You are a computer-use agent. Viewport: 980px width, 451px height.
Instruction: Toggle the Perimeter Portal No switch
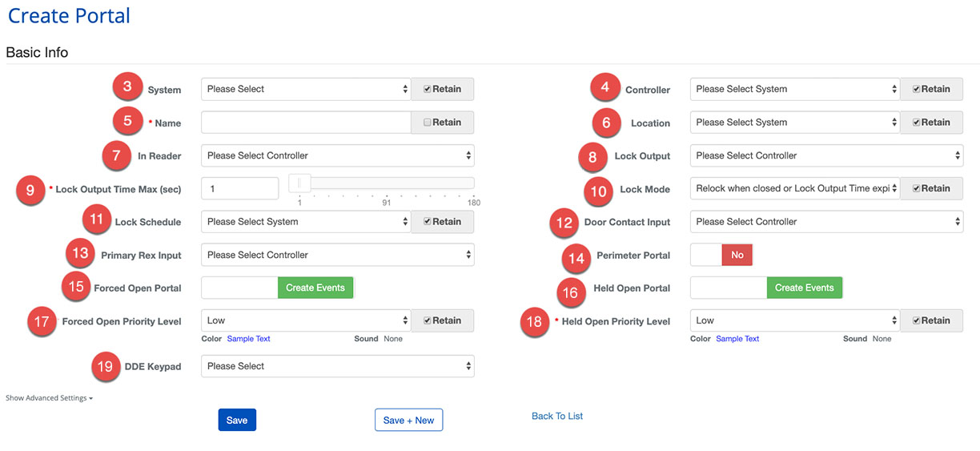coord(721,255)
